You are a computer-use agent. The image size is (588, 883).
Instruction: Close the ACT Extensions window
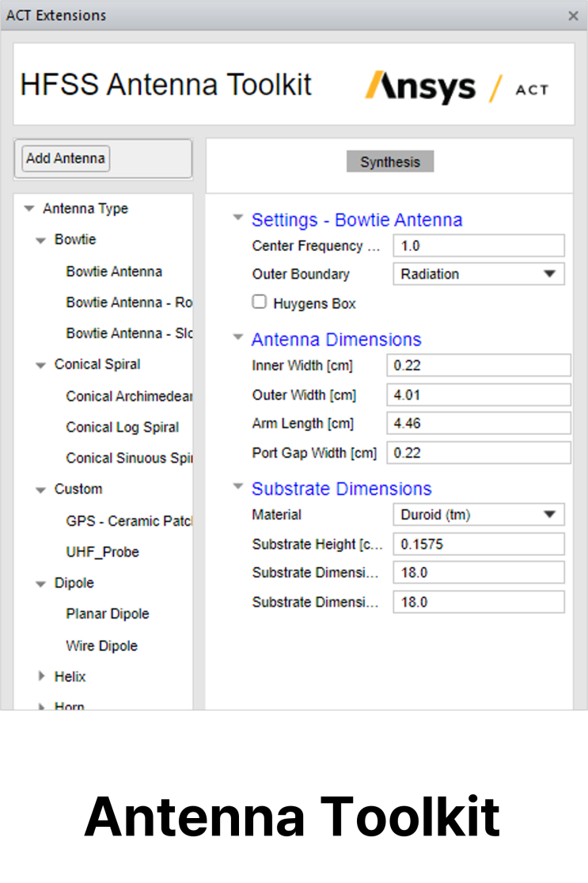574,16
